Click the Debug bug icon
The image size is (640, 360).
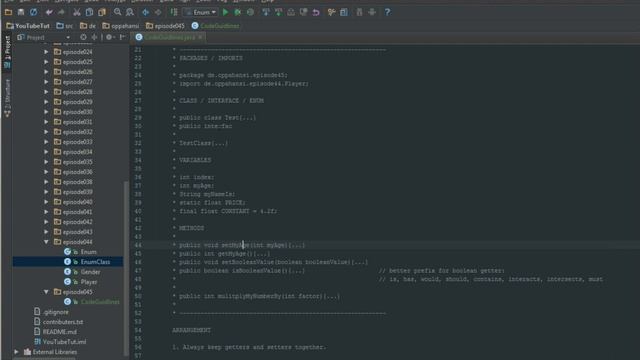238,12
